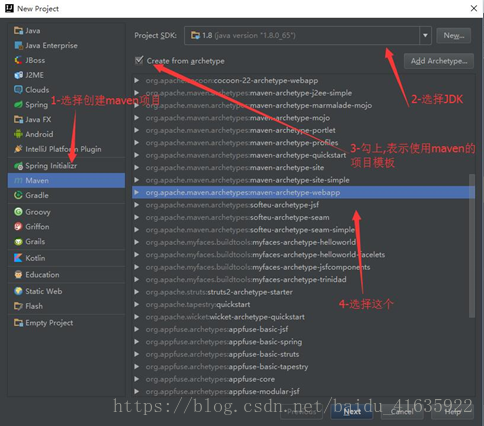
Task: Select the Griffon icon
Action: [x=18, y=227]
